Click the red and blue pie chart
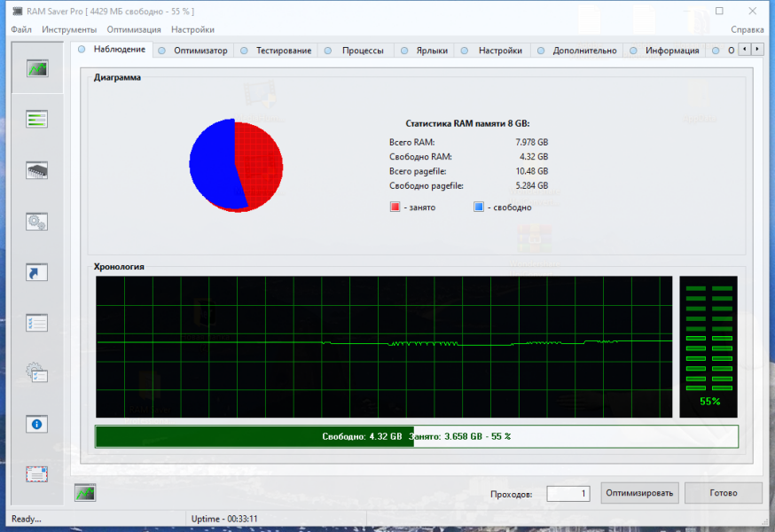775x532 pixels. [236, 165]
